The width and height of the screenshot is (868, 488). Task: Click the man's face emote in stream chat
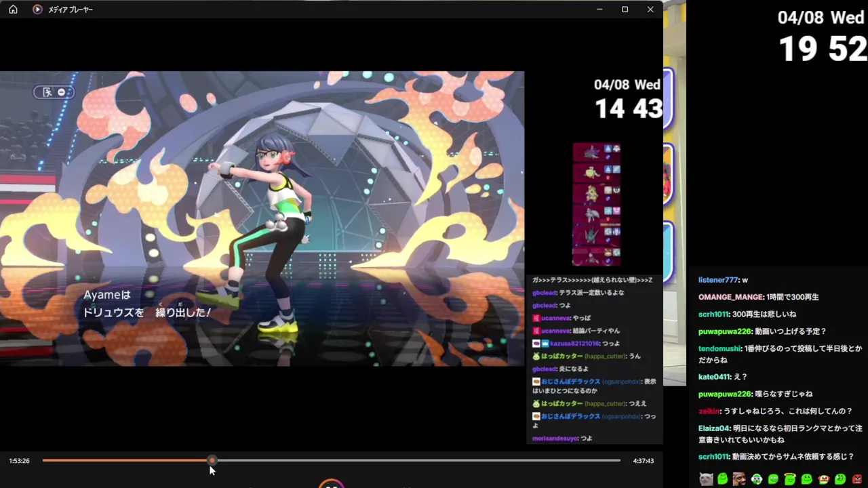(739, 479)
